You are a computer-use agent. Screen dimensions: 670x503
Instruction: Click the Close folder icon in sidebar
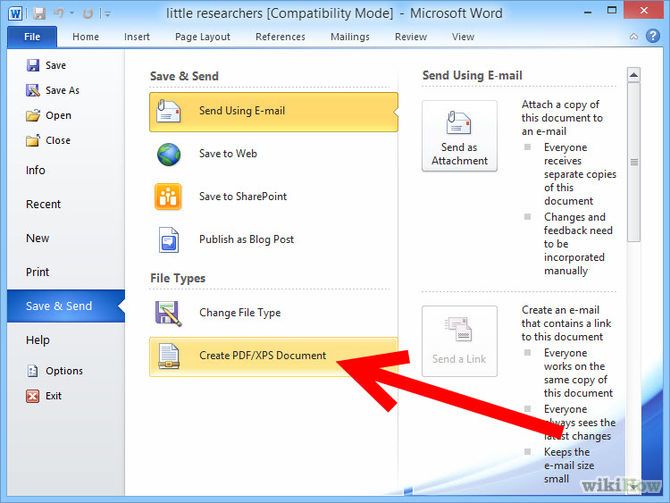33,140
